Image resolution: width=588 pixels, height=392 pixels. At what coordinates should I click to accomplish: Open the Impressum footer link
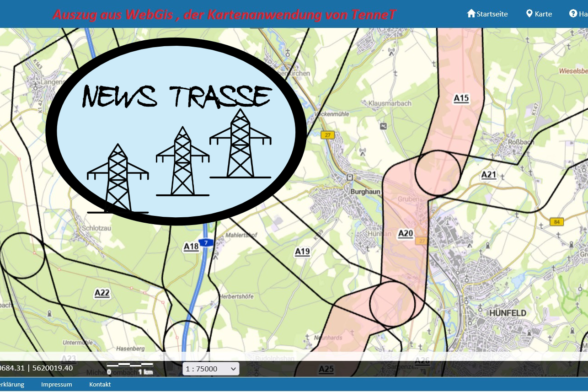pyautogui.click(x=57, y=384)
